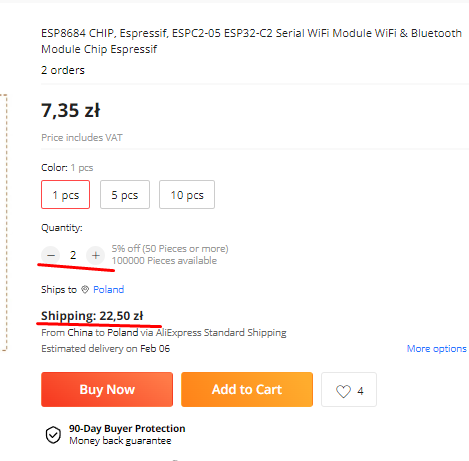The height and width of the screenshot is (461, 469).
Task: Click the buyer protection shield icon
Action: tap(53, 435)
